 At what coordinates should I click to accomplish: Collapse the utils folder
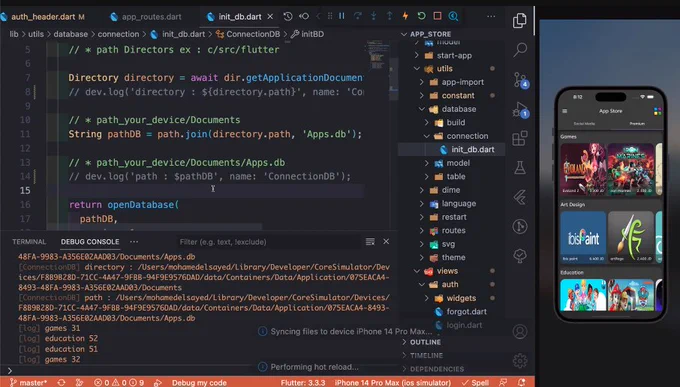click(x=444, y=69)
